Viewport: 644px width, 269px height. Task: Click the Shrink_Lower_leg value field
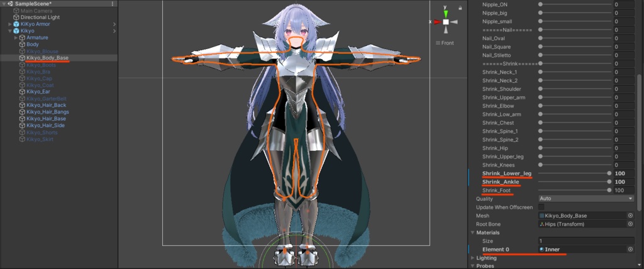pyautogui.click(x=624, y=173)
